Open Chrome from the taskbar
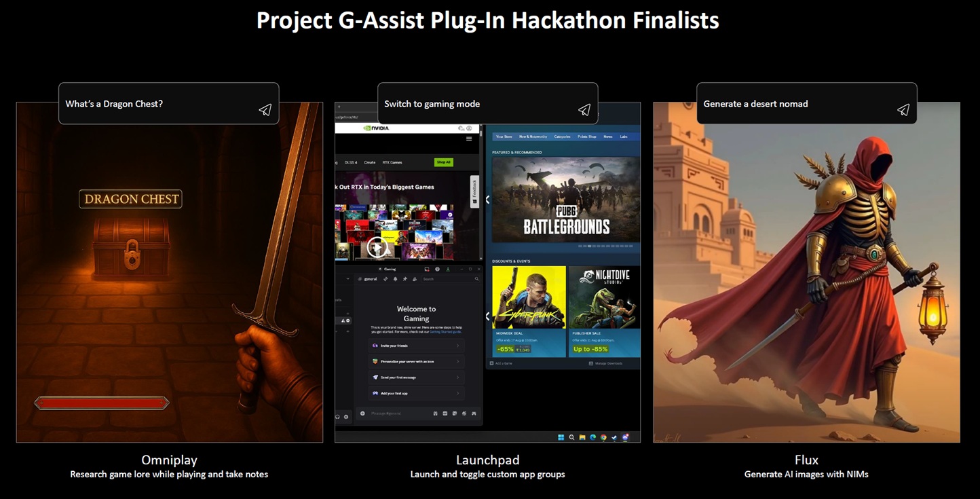 click(603, 438)
